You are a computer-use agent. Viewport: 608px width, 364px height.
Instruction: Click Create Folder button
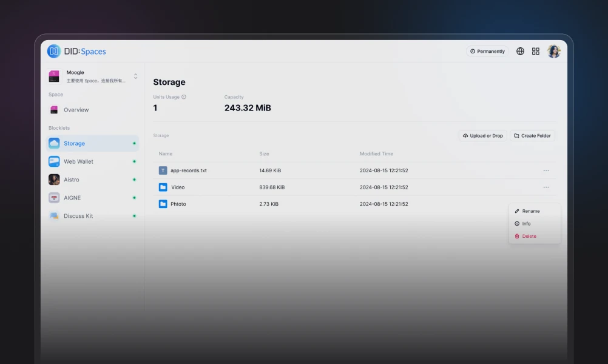532,136
